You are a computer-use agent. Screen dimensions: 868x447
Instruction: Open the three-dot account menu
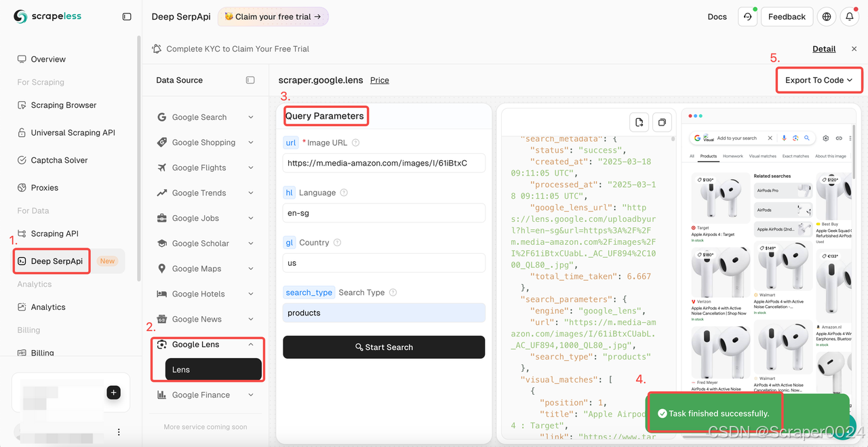tap(119, 432)
